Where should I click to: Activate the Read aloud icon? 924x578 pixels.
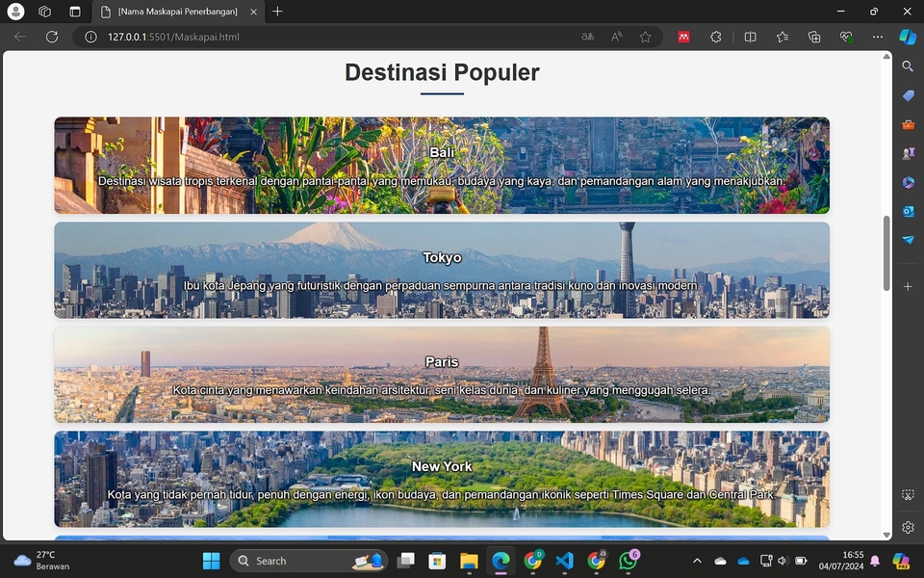coord(616,37)
